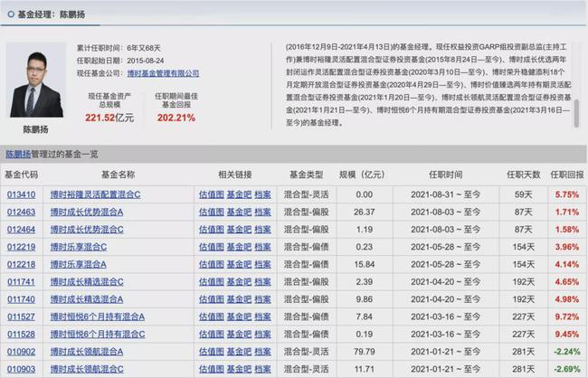Open fund code 012464
Screen dimensions: 588x378
pos(22,229)
